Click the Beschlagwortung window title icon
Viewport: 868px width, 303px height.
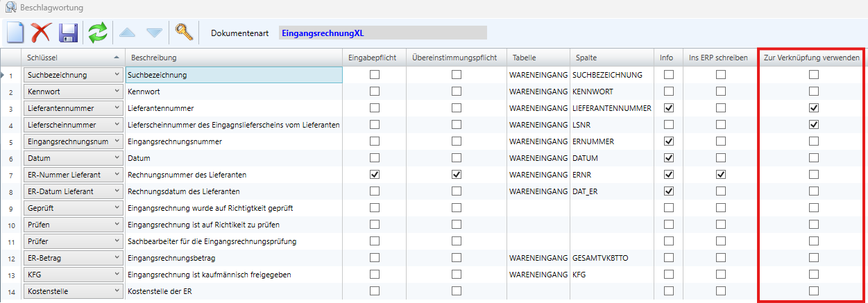click(x=10, y=8)
